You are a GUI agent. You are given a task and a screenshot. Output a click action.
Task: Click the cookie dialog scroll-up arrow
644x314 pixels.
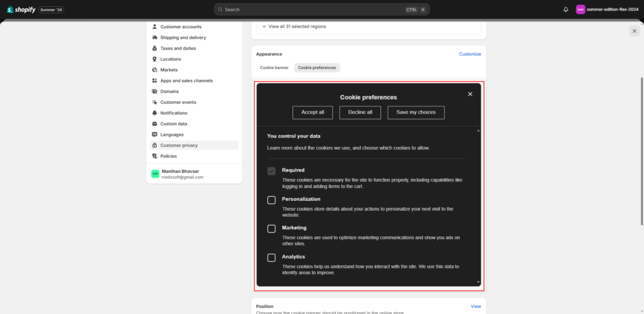pyautogui.click(x=478, y=130)
